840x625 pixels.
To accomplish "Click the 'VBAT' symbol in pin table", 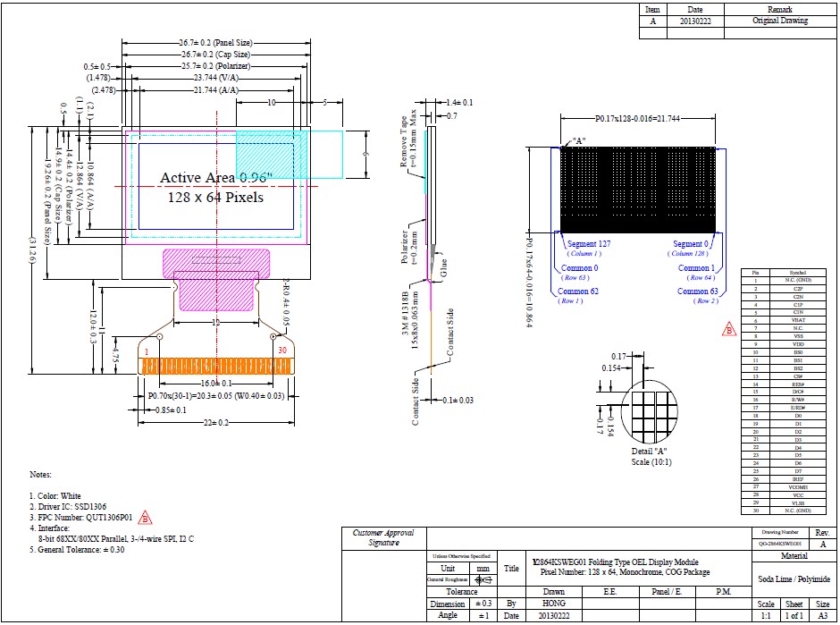I will point(798,320).
